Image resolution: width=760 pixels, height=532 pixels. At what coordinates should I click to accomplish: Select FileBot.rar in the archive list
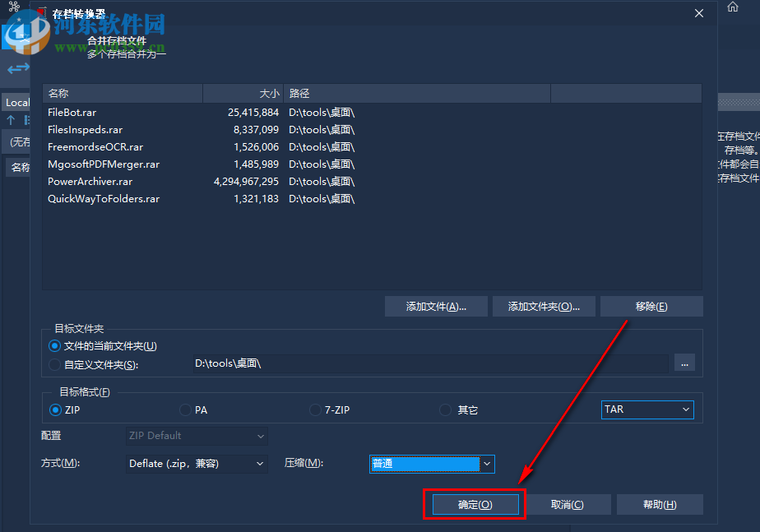[72, 112]
